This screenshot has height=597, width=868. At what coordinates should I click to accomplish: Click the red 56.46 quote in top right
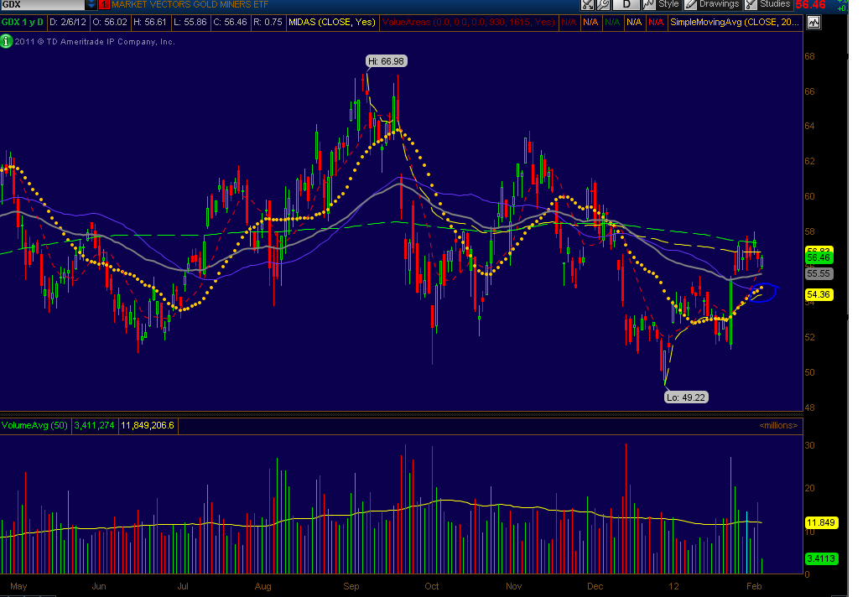pyautogui.click(x=810, y=5)
